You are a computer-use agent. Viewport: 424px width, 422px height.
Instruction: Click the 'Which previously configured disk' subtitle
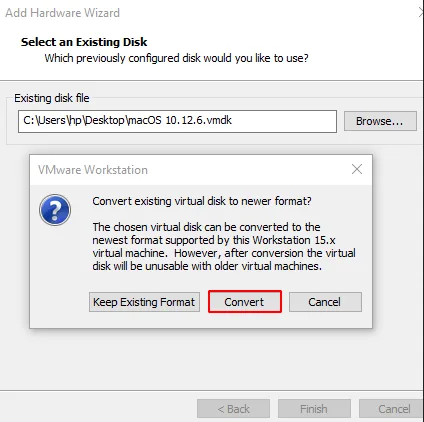pos(177,58)
